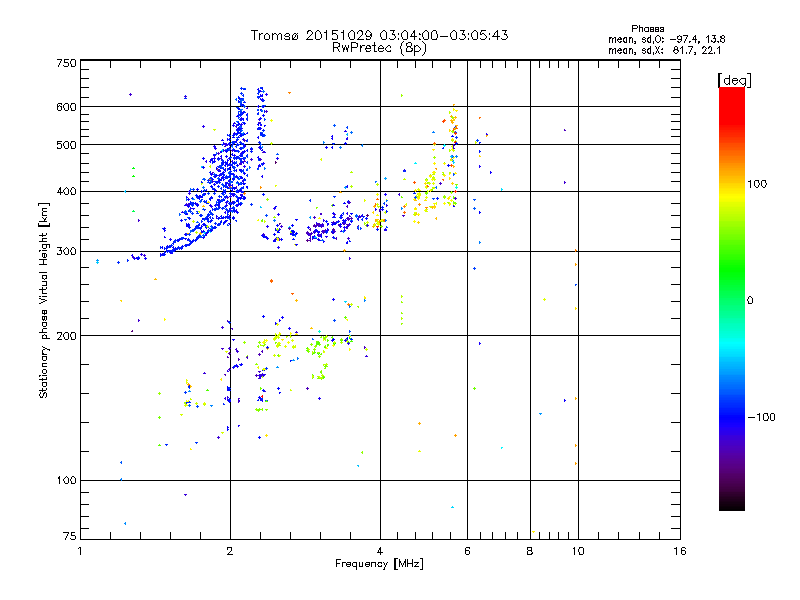Click x-axis tick label '16'
This screenshot has height=600, width=800.
(680, 551)
